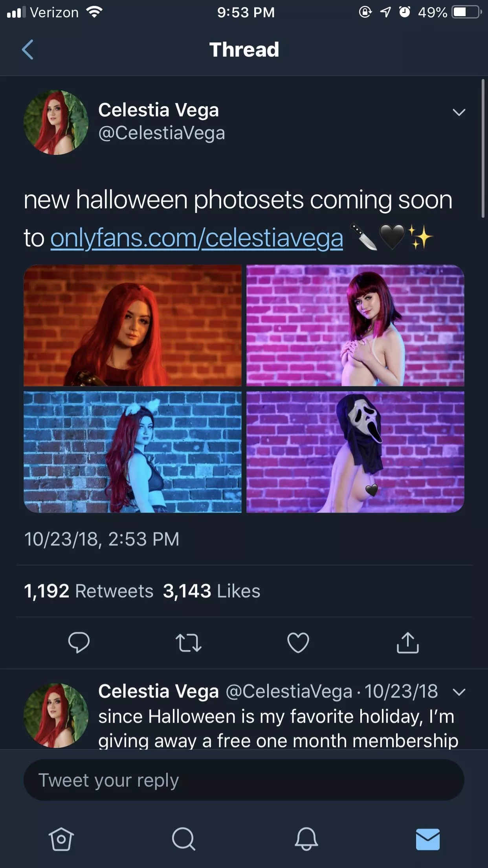Open the ghost mask photo
Viewport: 488px width, 868px height.
click(x=355, y=452)
